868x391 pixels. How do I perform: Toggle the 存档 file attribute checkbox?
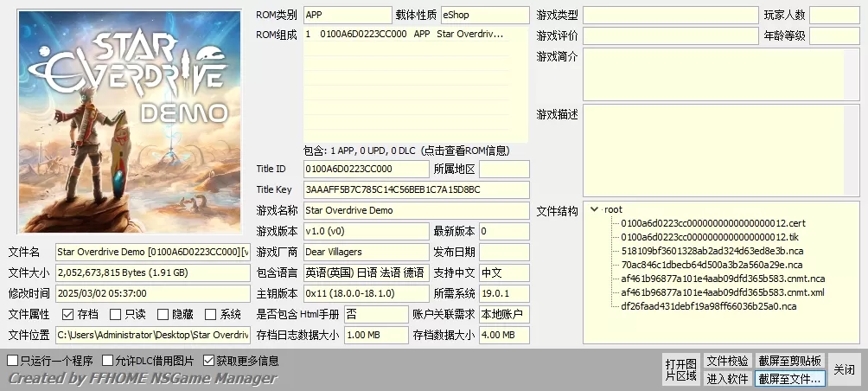coord(68,315)
